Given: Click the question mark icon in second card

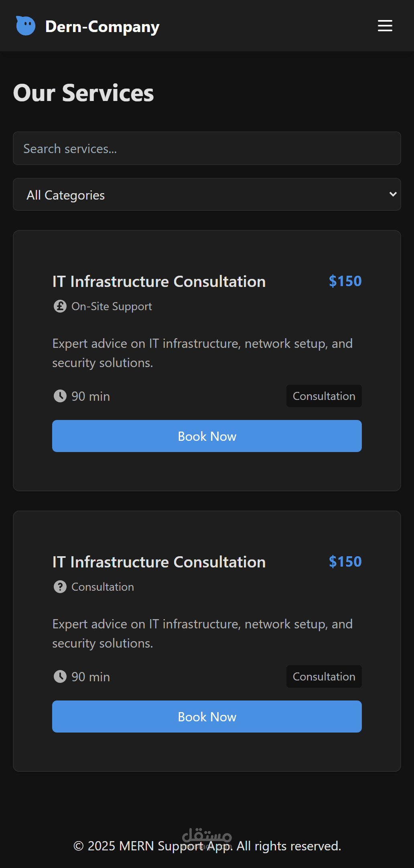Looking at the screenshot, I should [x=60, y=587].
